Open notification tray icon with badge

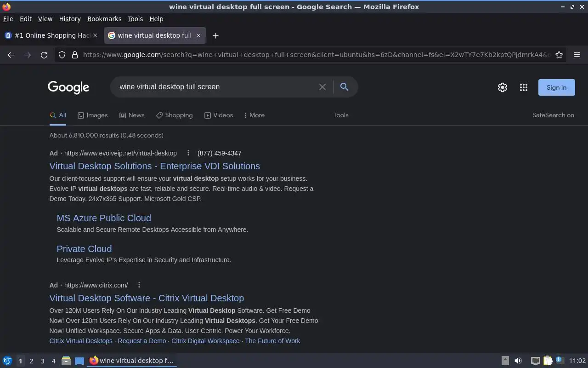[x=560, y=360]
